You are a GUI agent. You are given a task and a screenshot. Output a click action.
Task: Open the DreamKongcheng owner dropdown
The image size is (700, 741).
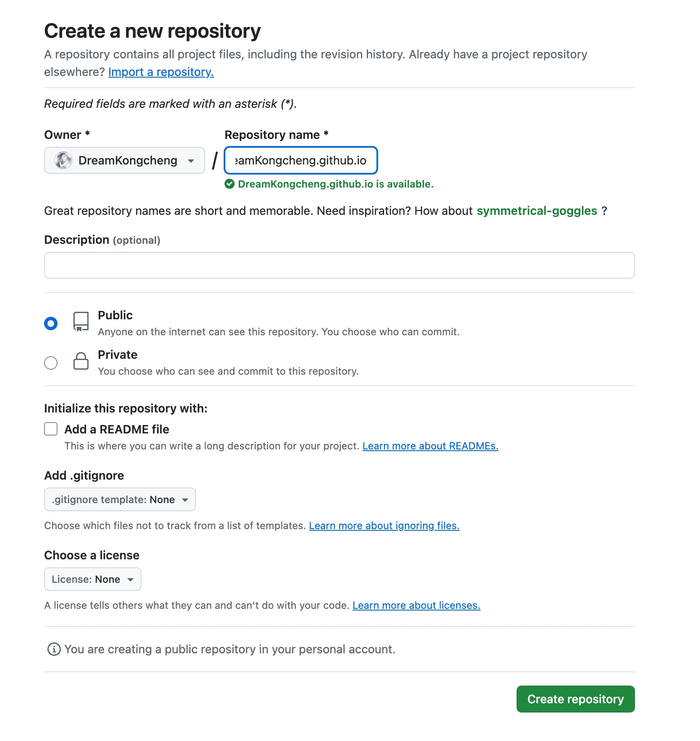click(125, 160)
